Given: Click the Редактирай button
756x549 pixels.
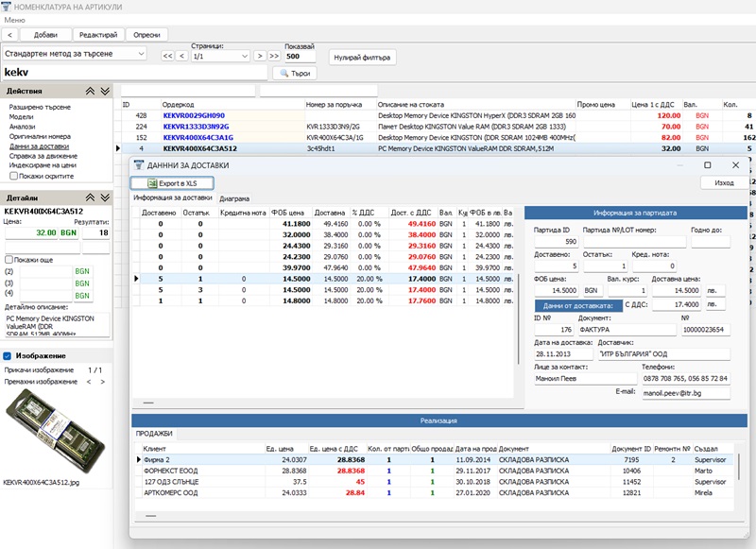Looking at the screenshot, I should coord(98,35).
